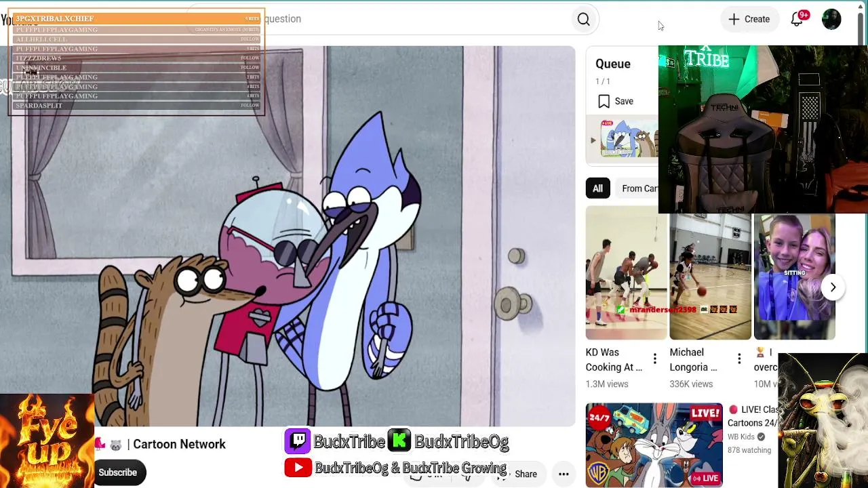Click the 336K views text

coord(691,384)
